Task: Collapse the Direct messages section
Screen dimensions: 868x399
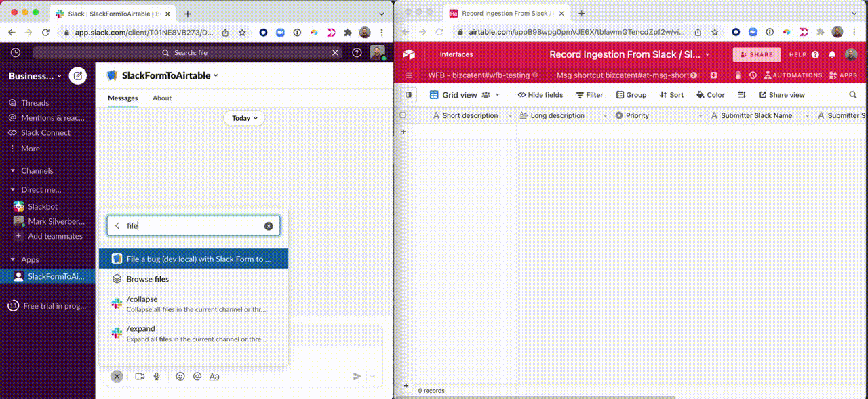Action: click(13, 190)
